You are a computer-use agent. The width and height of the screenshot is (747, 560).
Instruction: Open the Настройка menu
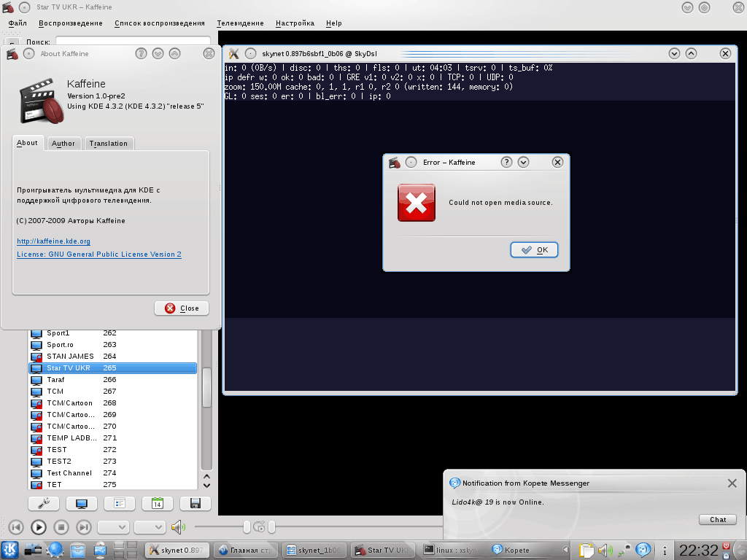pyautogui.click(x=295, y=23)
